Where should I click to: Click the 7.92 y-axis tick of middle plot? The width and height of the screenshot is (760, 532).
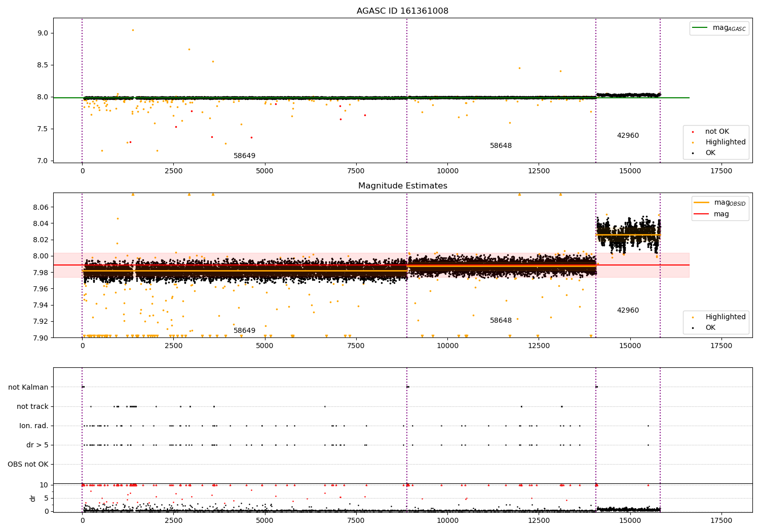point(41,321)
